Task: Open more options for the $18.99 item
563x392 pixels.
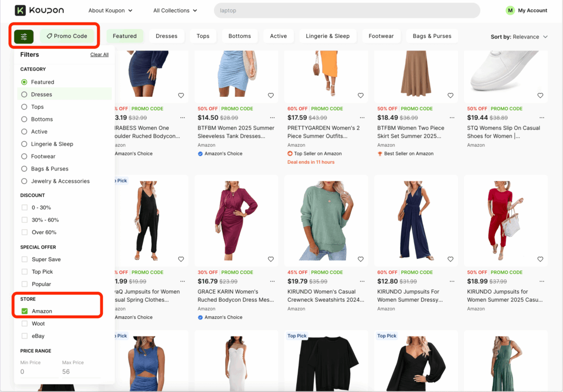Action: [542, 281]
